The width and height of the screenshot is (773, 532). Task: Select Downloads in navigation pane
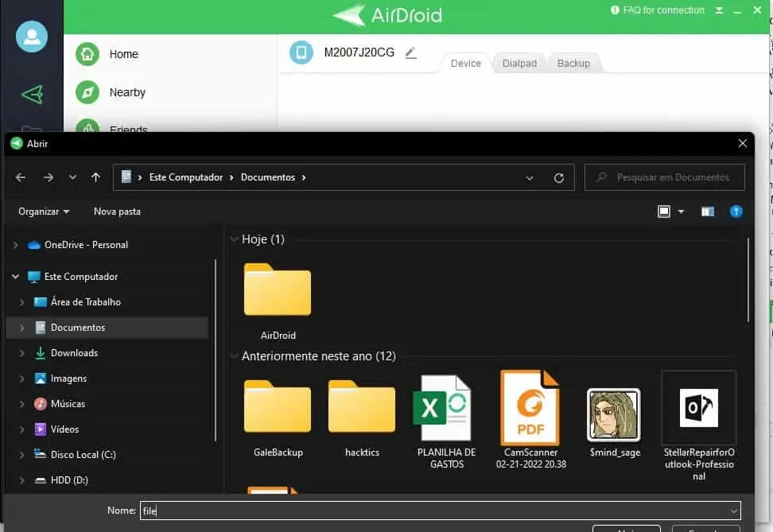coord(74,353)
